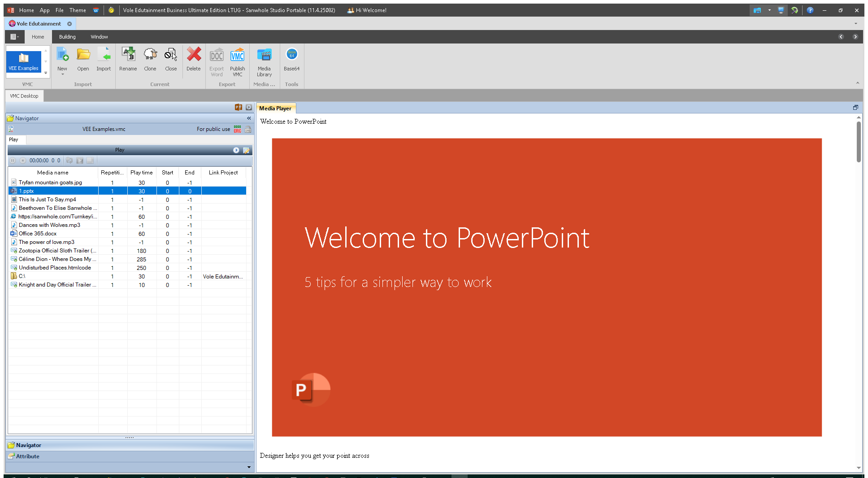Click the repeat-loop icon in player bar

click(x=69, y=161)
